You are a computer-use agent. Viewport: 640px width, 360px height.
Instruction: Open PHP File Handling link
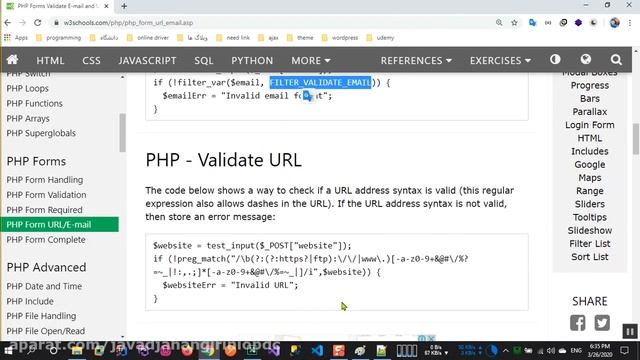tap(41, 316)
